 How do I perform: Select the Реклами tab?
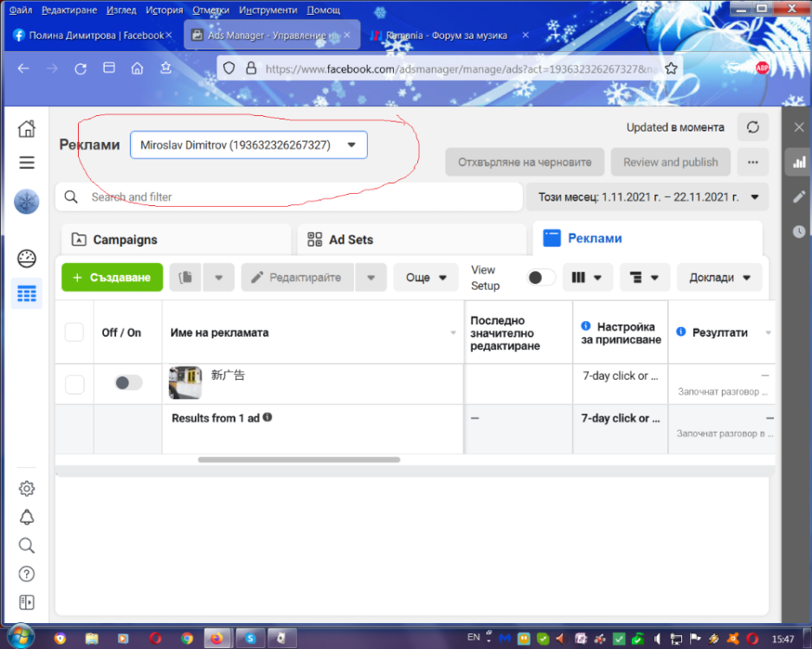point(648,238)
